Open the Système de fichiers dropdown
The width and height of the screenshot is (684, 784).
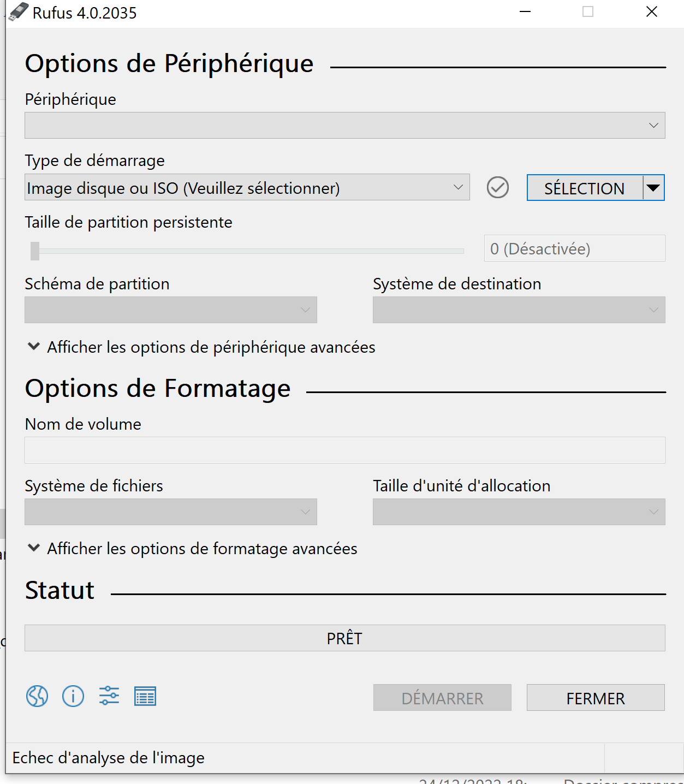(x=171, y=512)
